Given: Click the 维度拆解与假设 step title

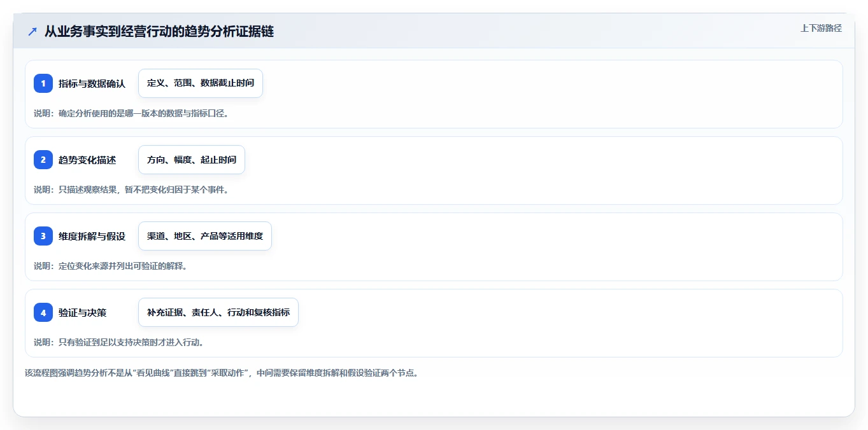Looking at the screenshot, I should coord(92,236).
